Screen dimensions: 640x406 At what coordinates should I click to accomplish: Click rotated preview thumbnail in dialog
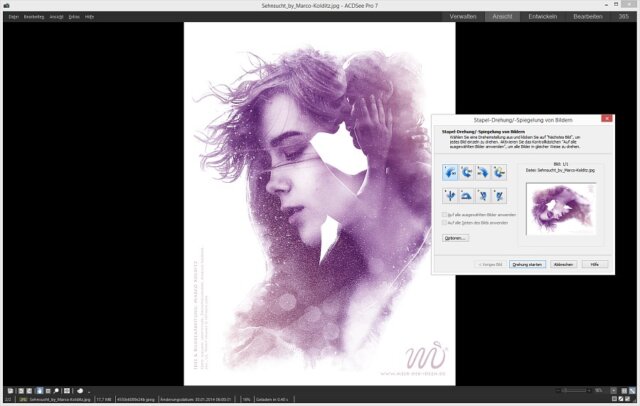point(561,209)
